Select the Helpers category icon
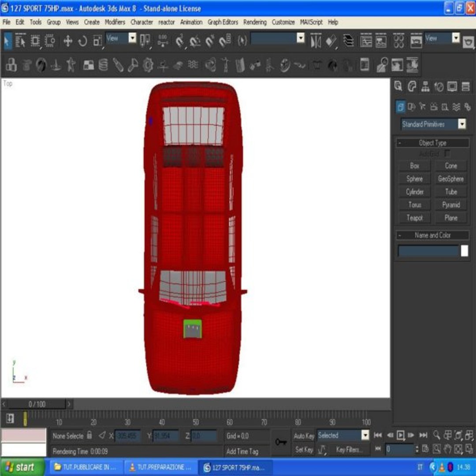The width and height of the screenshot is (476, 476). [x=445, y=107]
